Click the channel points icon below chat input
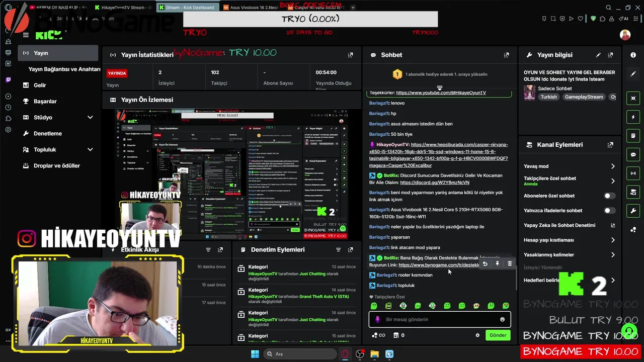The width and height of the screenshot is (644, 362). click(378, 335)
